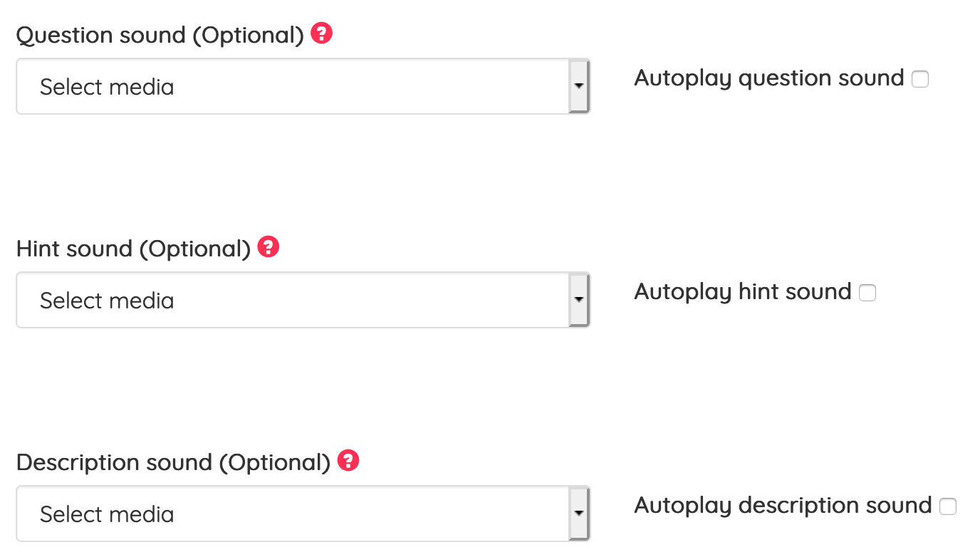
Task: Click the arrow button on Question sound dropdown
Action: pos(579,87)
